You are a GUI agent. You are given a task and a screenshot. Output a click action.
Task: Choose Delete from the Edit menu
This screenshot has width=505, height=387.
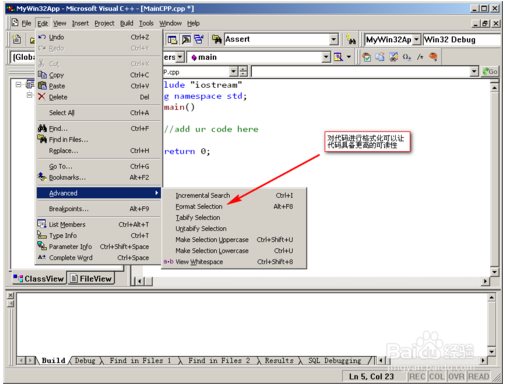tap(99, 97)
